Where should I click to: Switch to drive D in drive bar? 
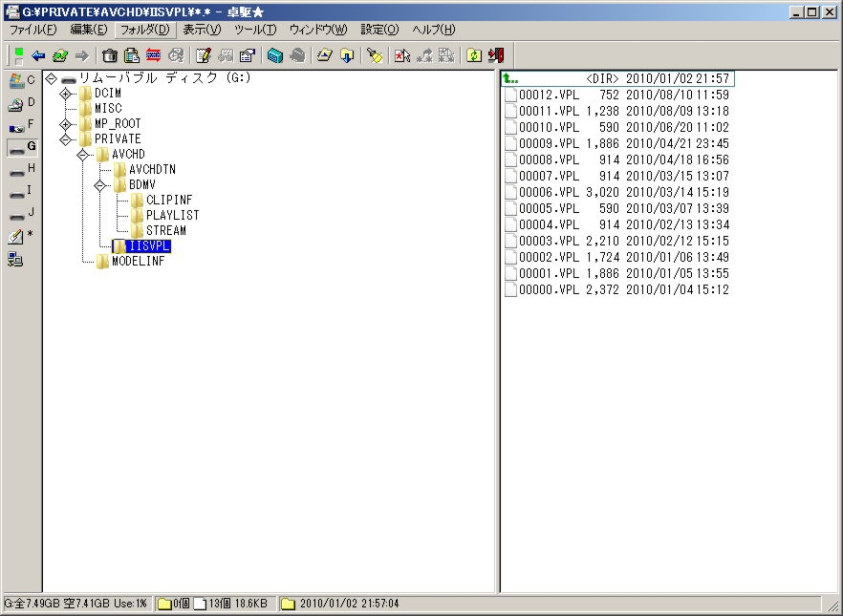[x=20, y=103]
